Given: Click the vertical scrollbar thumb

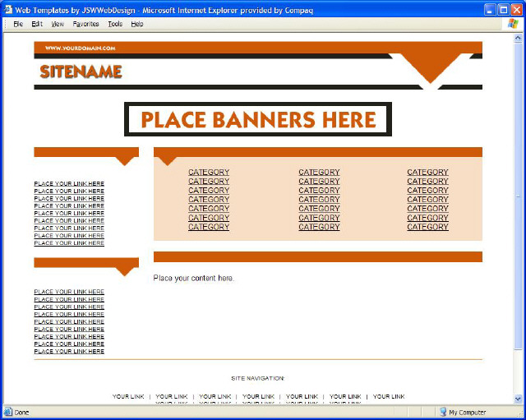Looking at the screenshot, I should pyautogui.click(x=518, y=271).
